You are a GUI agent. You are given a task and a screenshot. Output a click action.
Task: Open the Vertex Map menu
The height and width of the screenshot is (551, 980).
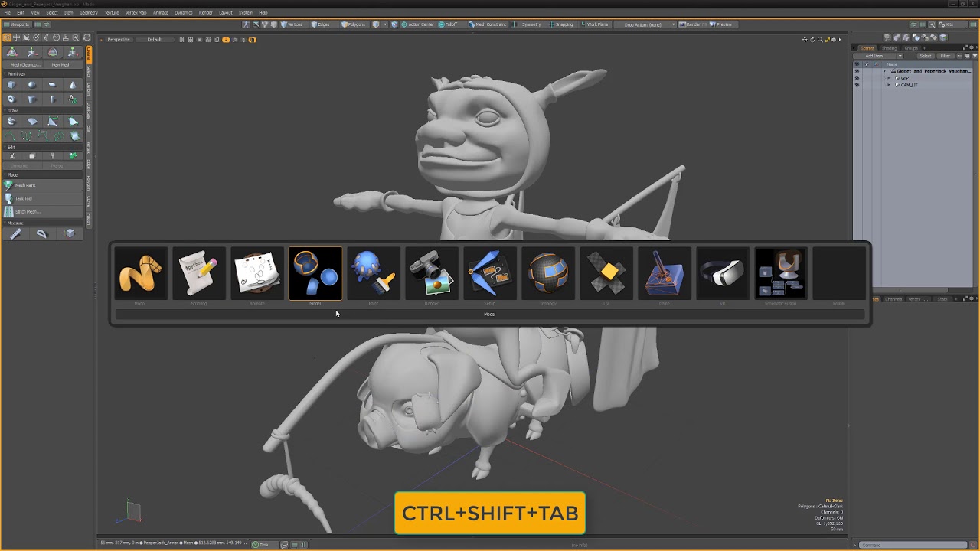tap(136, 12)
